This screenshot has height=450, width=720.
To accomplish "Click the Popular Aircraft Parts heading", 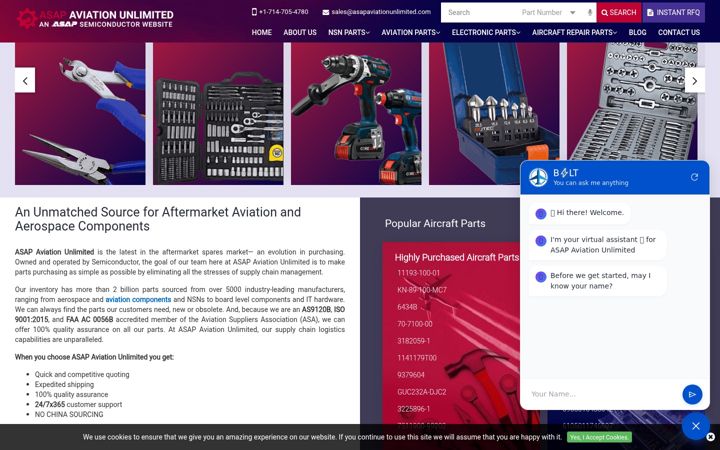I will 435,224.
